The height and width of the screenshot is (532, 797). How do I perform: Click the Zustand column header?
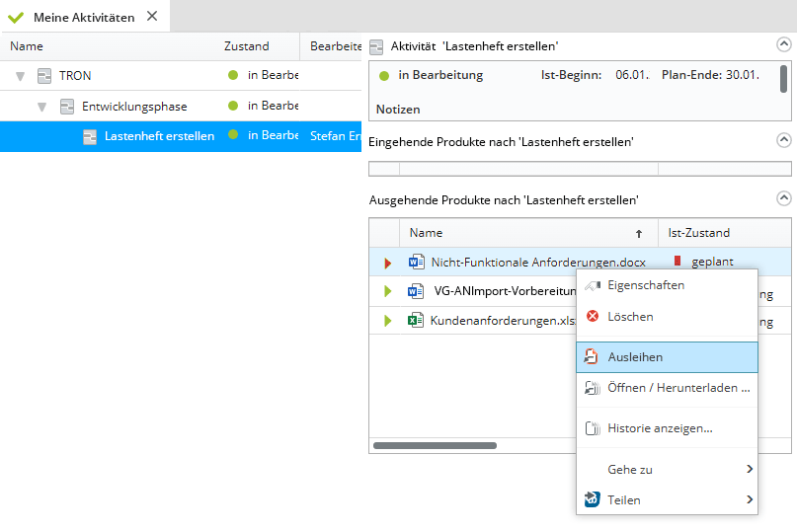click(246, 46)
